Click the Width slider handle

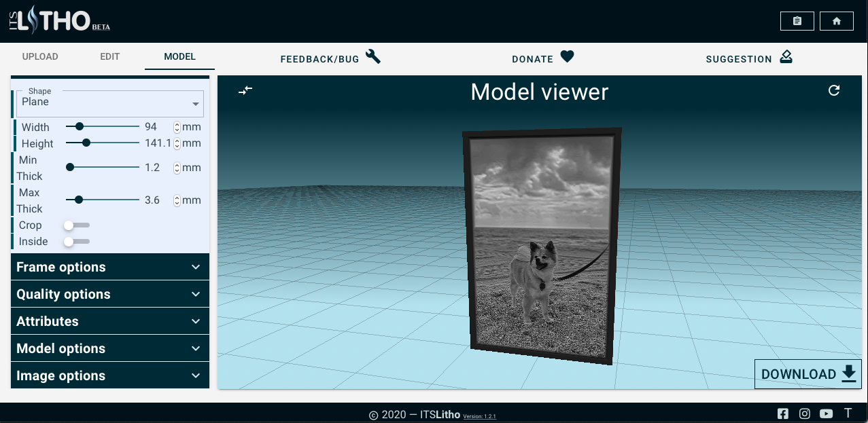pyautogui.click(x=80, y=126)
